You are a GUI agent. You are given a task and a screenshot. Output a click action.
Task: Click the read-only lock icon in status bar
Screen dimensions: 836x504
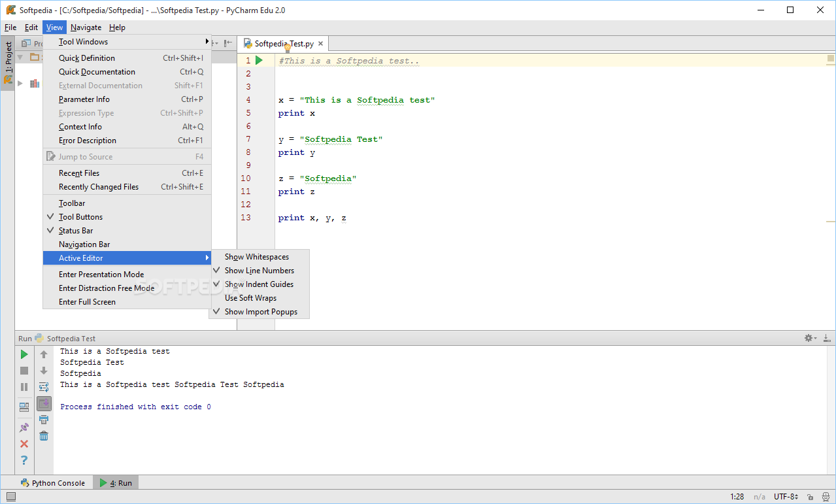(811, 497)
